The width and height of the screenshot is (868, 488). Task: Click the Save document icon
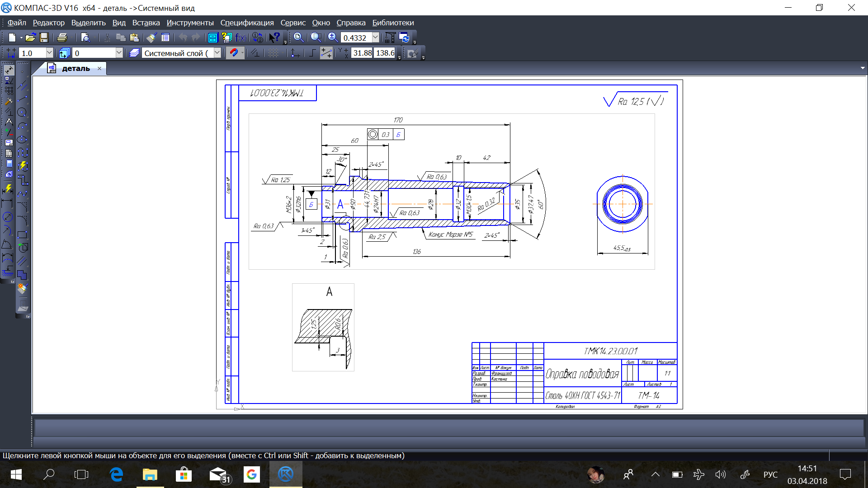[x=44, y=38]
